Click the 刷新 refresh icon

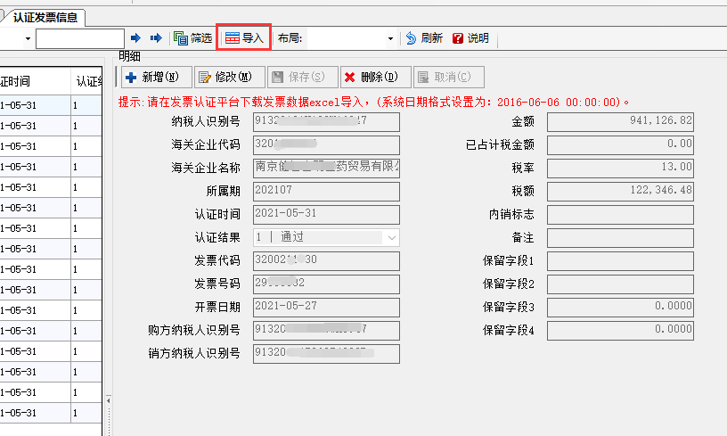(424, 39)
